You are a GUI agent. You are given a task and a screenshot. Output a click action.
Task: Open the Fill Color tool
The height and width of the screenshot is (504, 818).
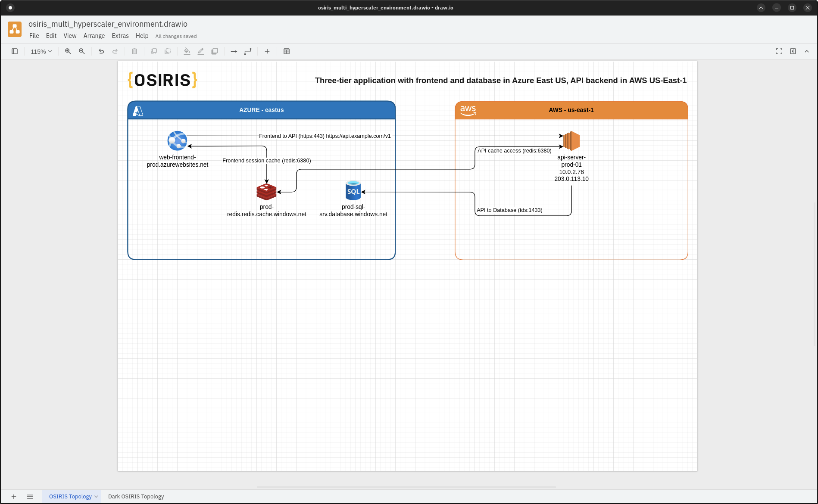click(187, 51)
